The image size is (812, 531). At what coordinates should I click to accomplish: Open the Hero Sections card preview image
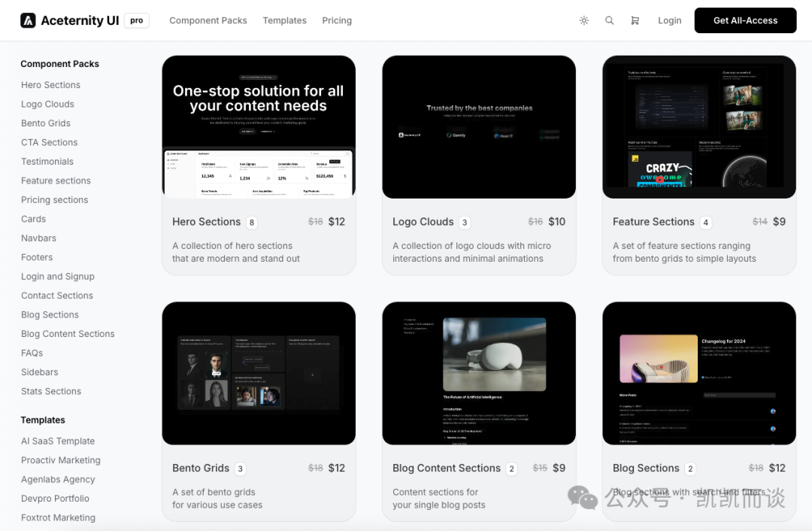259,127
